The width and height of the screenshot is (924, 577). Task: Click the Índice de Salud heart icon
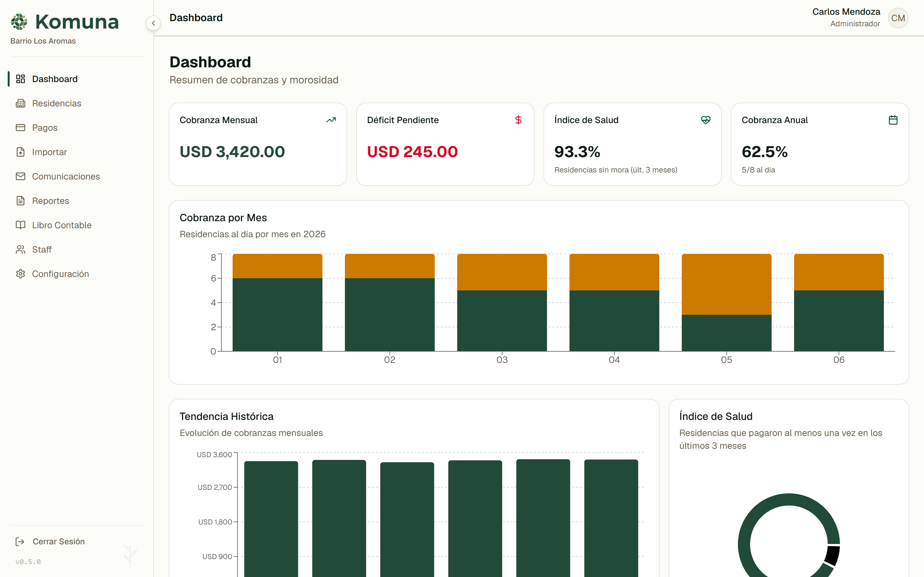[706, 120]
